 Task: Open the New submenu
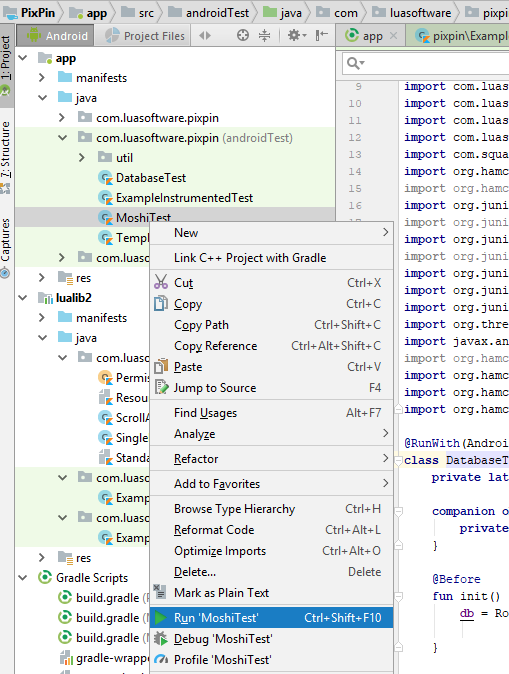pyautogui.click(x=272, y=233)
